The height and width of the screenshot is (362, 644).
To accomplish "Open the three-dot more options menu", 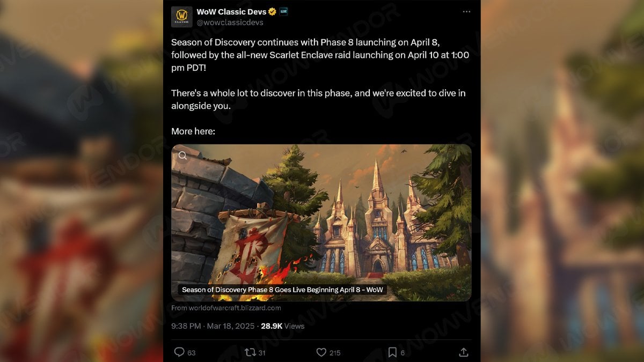I will click(x=466, y=12).
